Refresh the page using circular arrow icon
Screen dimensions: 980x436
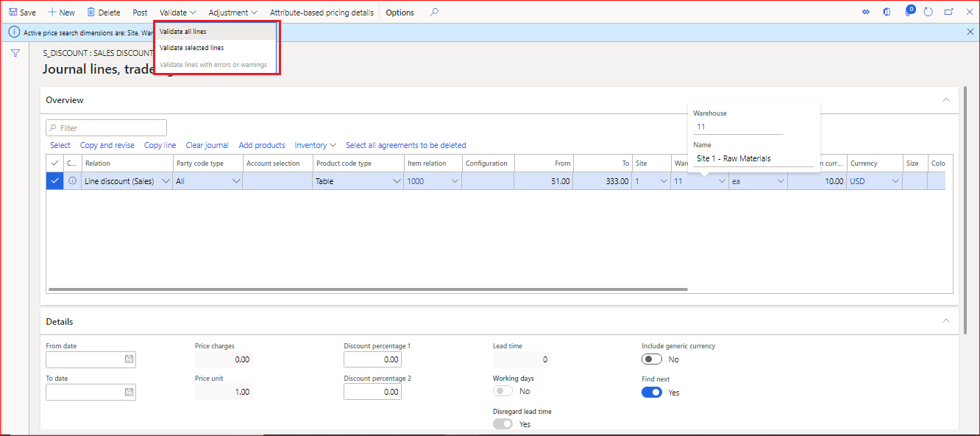[928, 13]
